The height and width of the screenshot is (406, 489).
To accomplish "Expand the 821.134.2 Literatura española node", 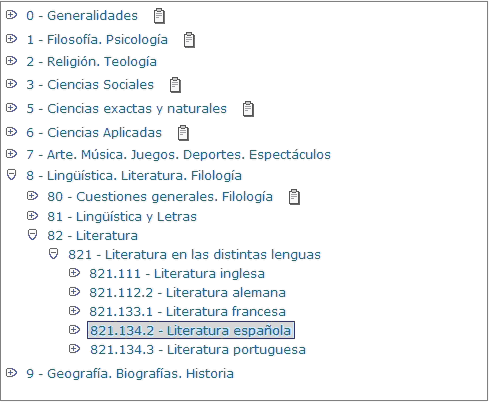I will click(74, 330).
